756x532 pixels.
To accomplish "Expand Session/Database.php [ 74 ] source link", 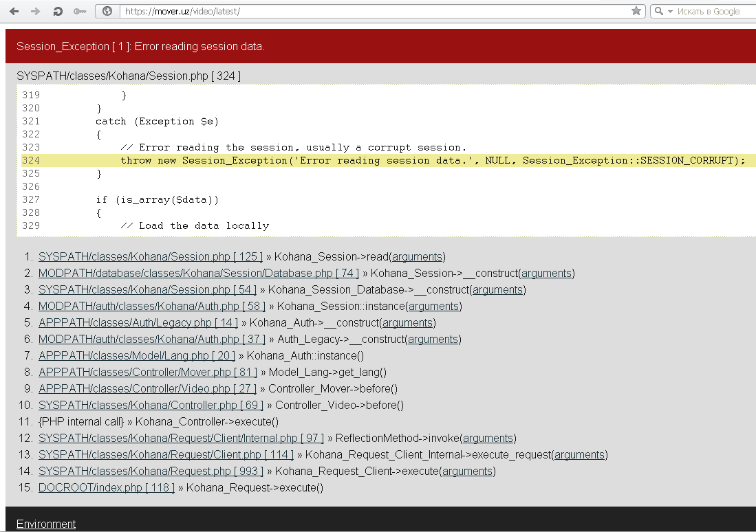I will tap(198, 273).
